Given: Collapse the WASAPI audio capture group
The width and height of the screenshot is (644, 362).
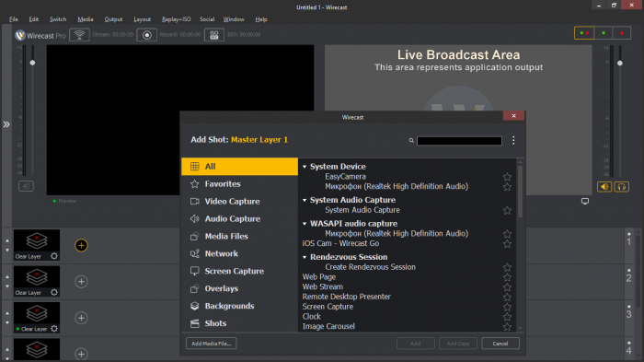Looking at the screenshot, I should click(305, 224).
